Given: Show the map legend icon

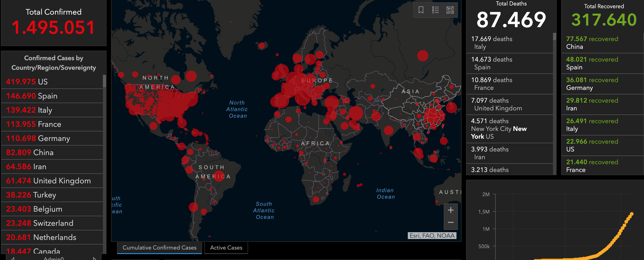Looking at the screenshot, I should (x=435, y=10).
